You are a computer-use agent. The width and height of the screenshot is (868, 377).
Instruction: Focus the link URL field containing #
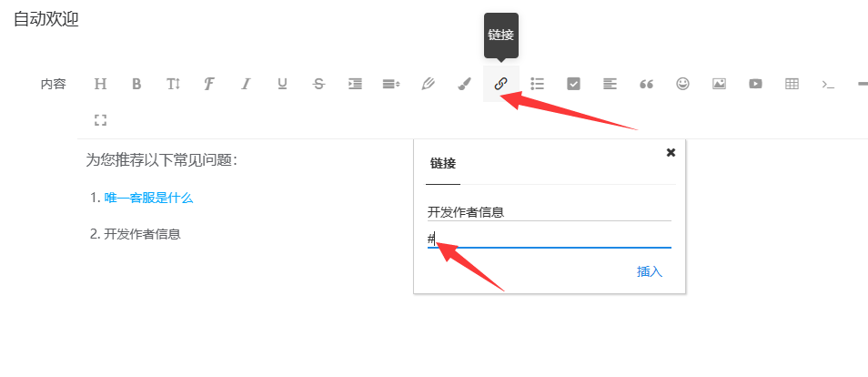click(x=550, y=239)
